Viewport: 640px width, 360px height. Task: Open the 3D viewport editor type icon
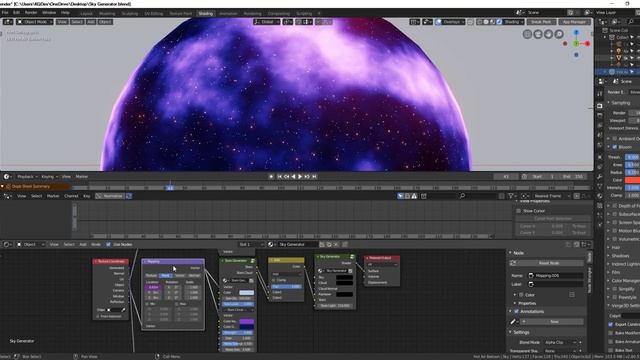[x=8, y=22]
